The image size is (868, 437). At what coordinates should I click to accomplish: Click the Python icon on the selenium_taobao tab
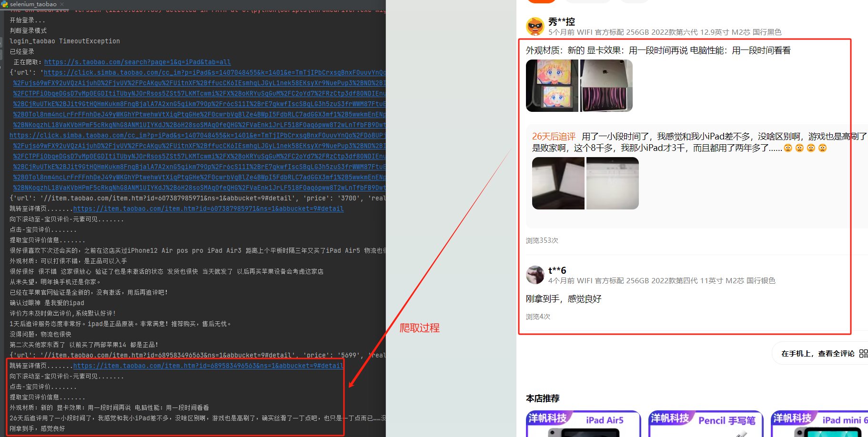pos(5,4)
